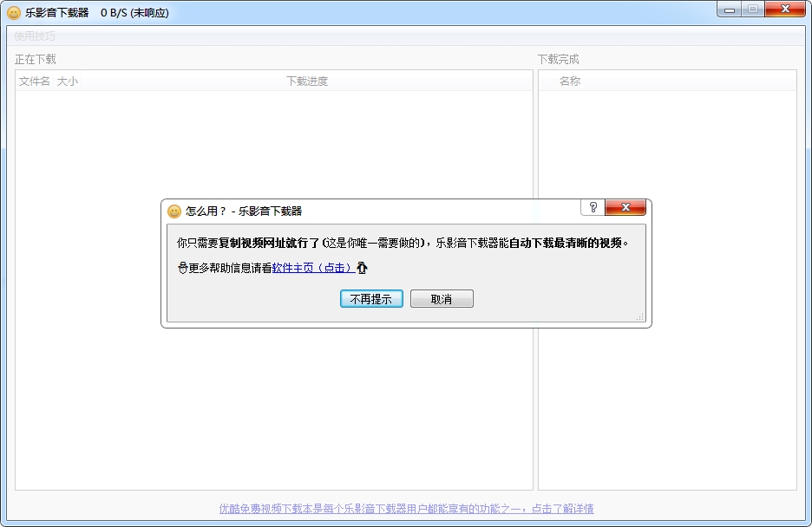Viewport: 812px width, 527px height.
Task: Click the 取消 button in the dialog
Action: tap(442, 299)
